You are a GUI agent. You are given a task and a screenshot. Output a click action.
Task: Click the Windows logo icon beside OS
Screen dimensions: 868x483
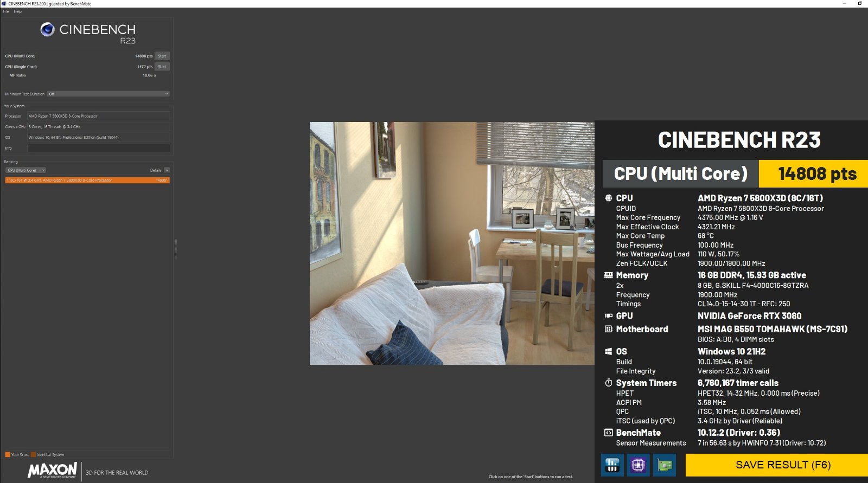point(609,351)
